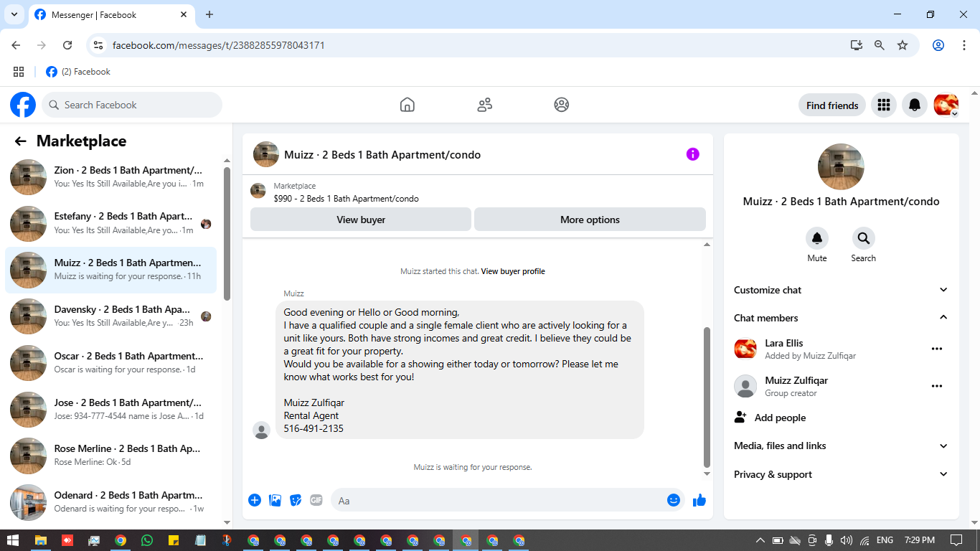
Task: Open WhatsApp from the taskbar
Action: click(147, 540)
